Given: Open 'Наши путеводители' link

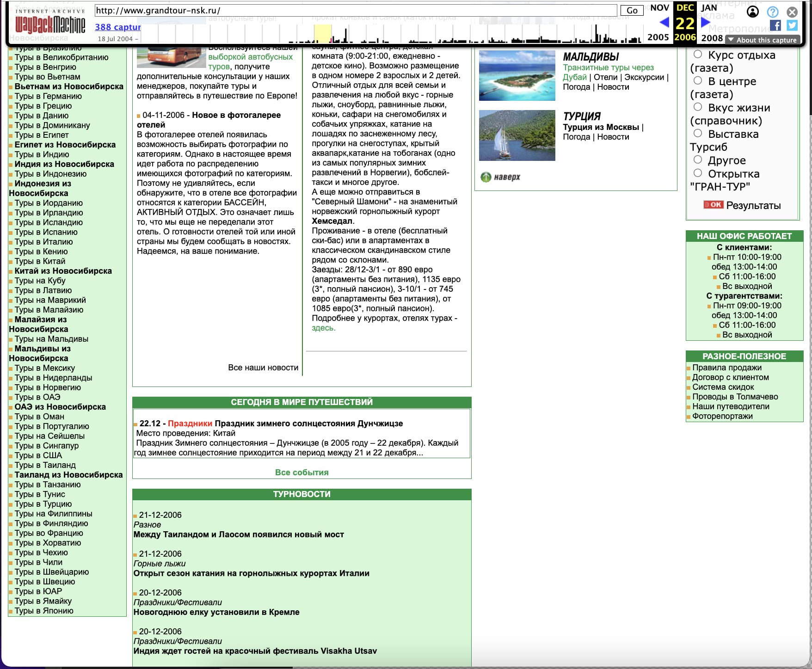Looking at the screenshot, I should [x=731, y=406].
